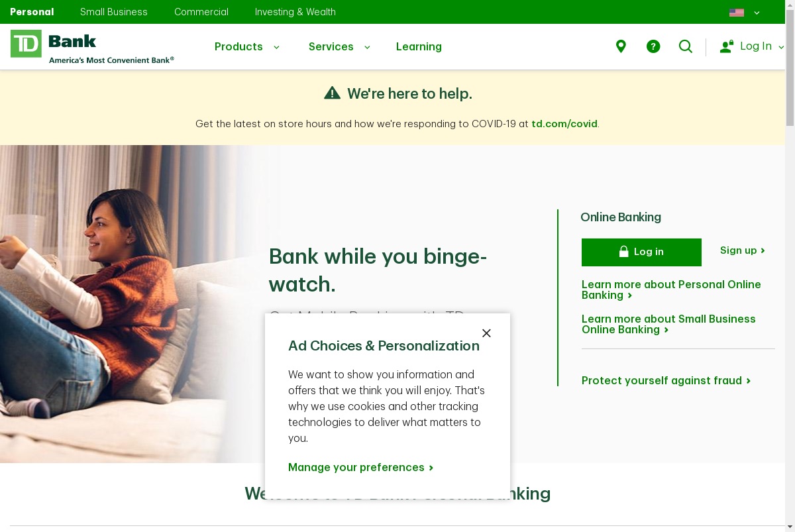795x532 pixels.
Task: Expand the Products dropdown menu
Action: [x=247, y=46]
